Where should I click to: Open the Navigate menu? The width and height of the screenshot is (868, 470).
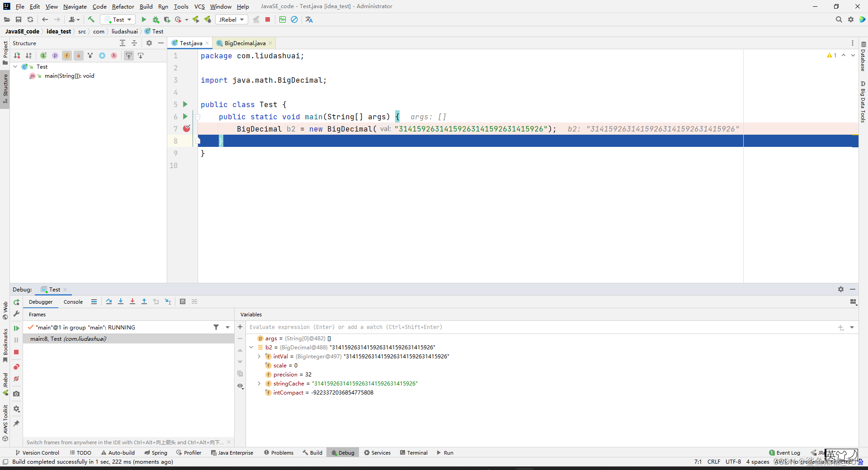(75, 6)
